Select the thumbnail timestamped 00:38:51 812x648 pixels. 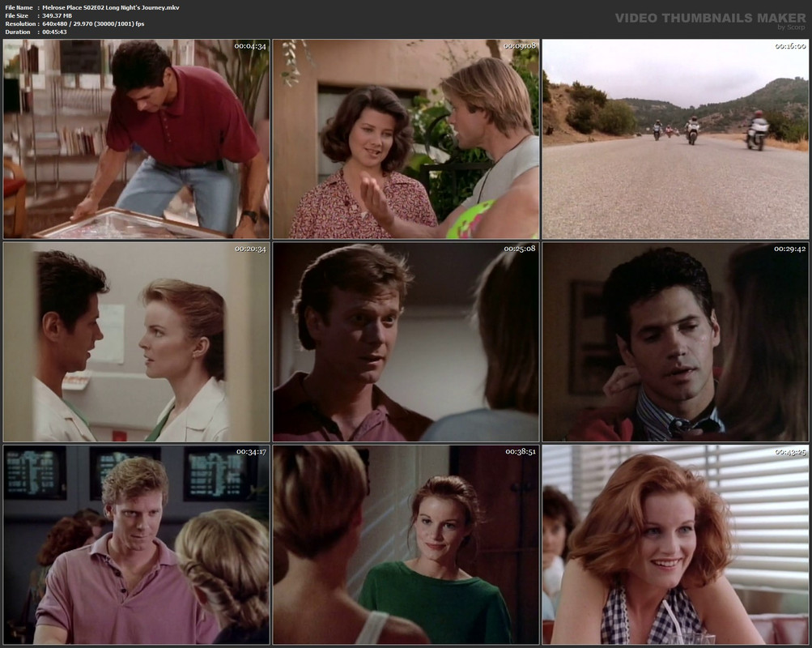point(406,545)
